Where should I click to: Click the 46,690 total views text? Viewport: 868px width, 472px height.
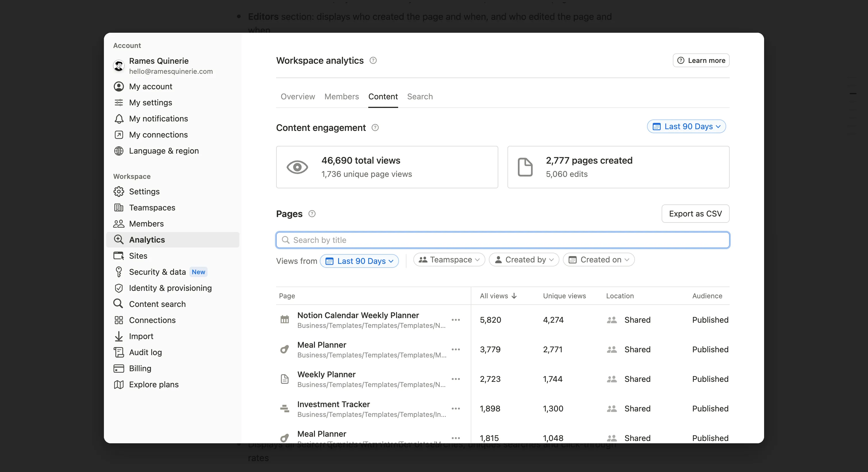pos(361,160)
